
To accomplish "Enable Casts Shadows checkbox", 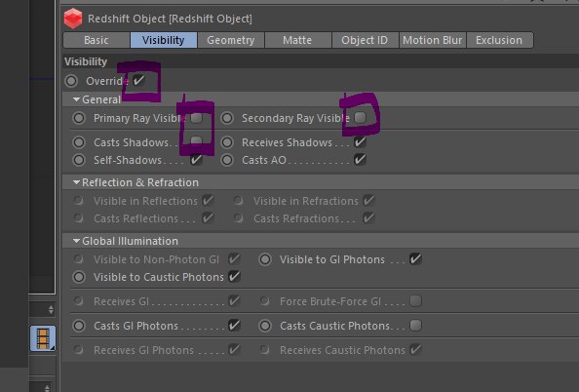I will (197, 141).
